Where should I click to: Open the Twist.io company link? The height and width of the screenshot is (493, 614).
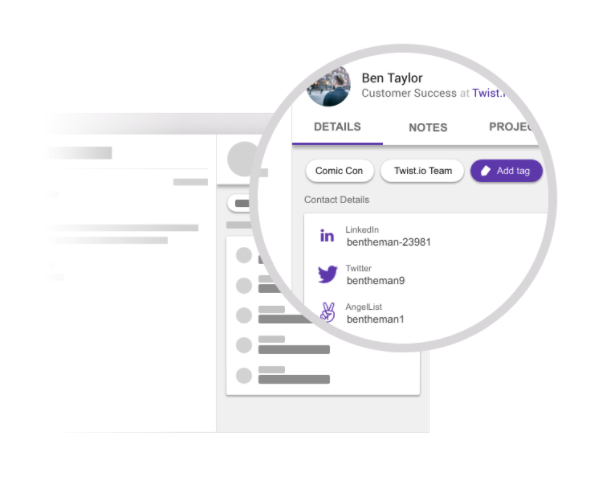489,93
